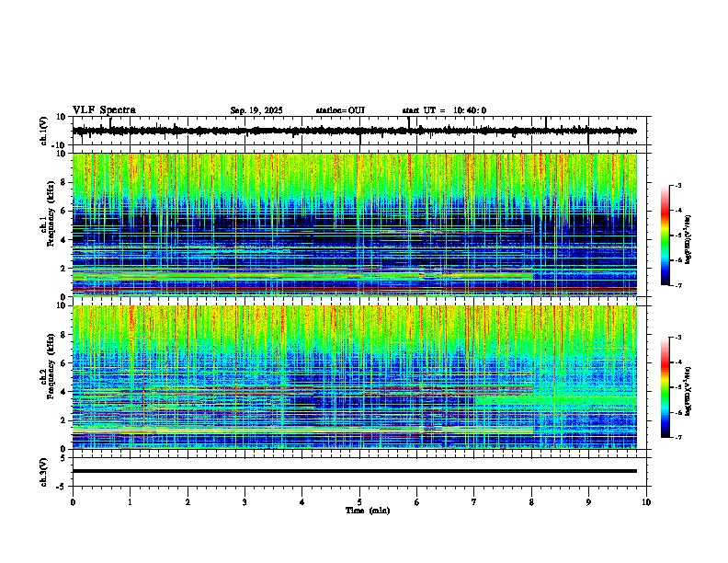Click the "Time (min)" axis label
Viewport: 728px width, 563px height.
(368, 511)
